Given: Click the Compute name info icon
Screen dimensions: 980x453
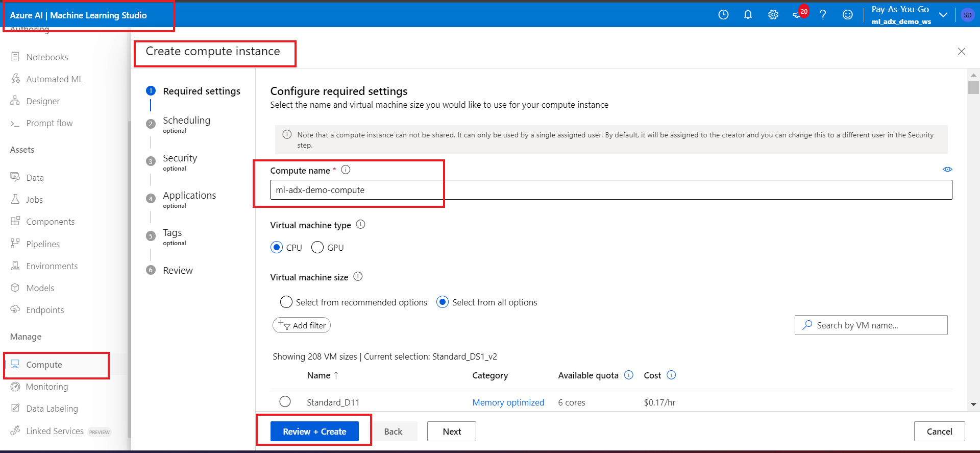Looking at the screenshot, I should pos(346,170).
